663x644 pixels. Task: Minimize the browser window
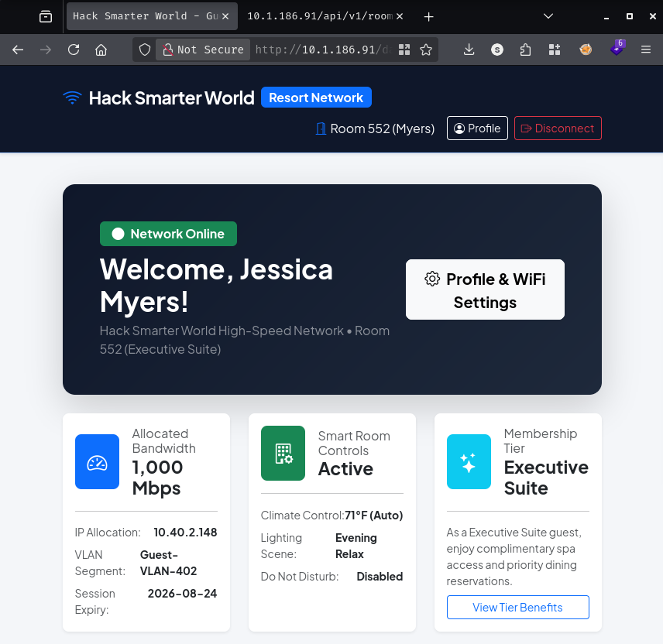click(x=606, y=16)
